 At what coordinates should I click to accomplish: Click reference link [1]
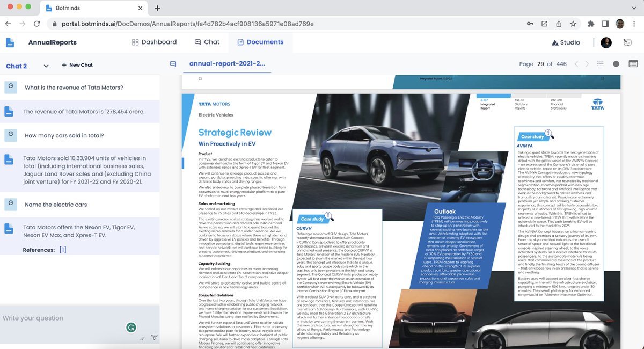[x=63, y=250]
